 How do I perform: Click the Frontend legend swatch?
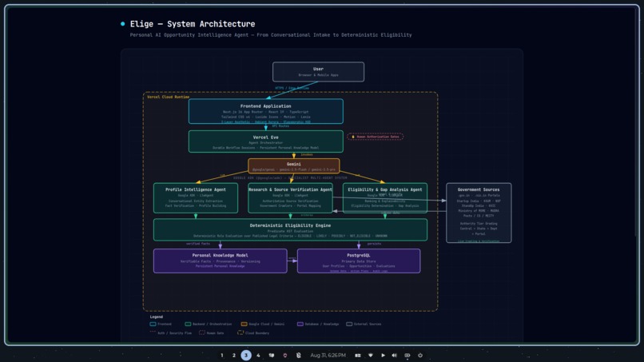point(153,324)
